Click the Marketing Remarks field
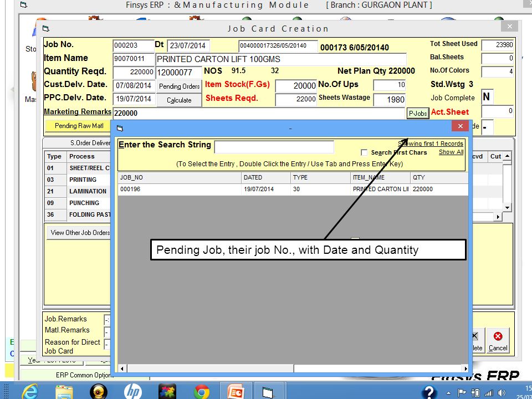Image resolution: width=532 pixels, height=399 pixels. 259,113
